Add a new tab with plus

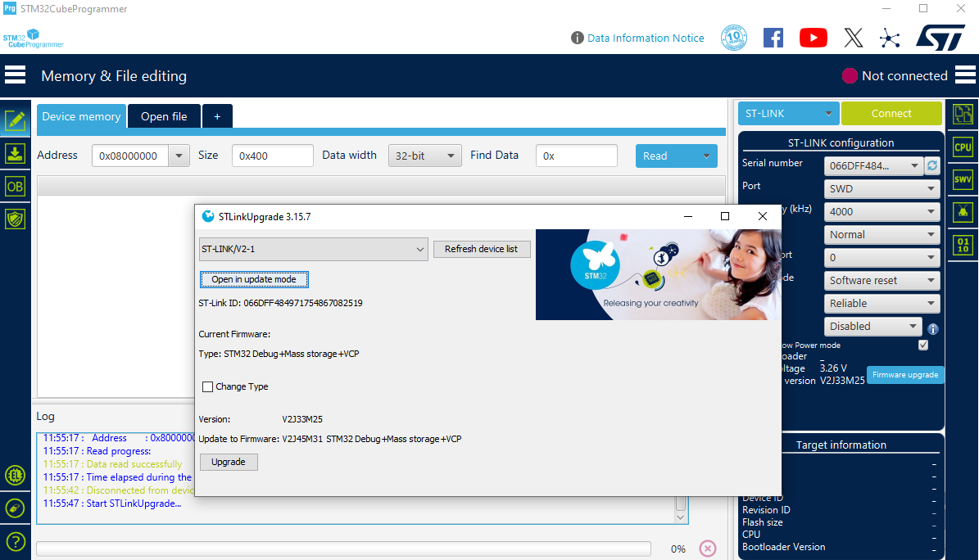tap(217, 116)
